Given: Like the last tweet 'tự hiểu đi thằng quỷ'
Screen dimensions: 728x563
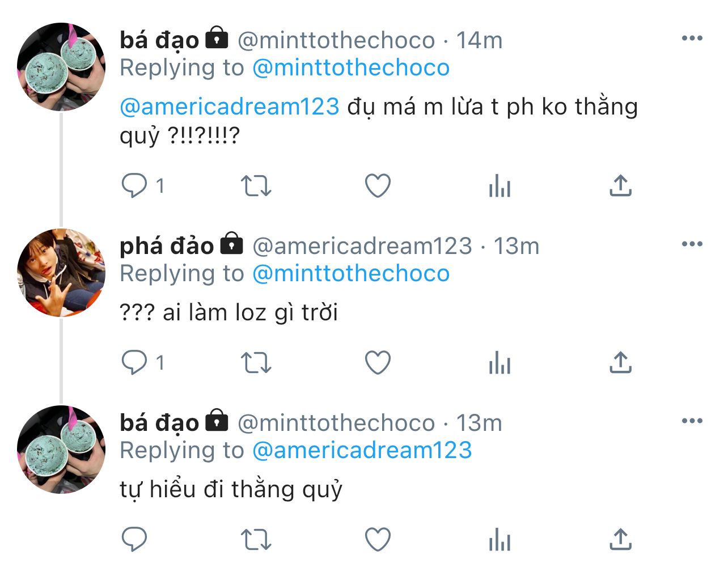Looking at the screenshot, I should (378, 539).
